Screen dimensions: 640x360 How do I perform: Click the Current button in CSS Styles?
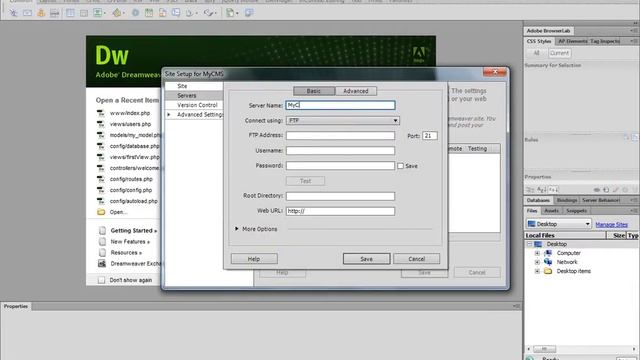pyautogui.click(x=559, y=53)
